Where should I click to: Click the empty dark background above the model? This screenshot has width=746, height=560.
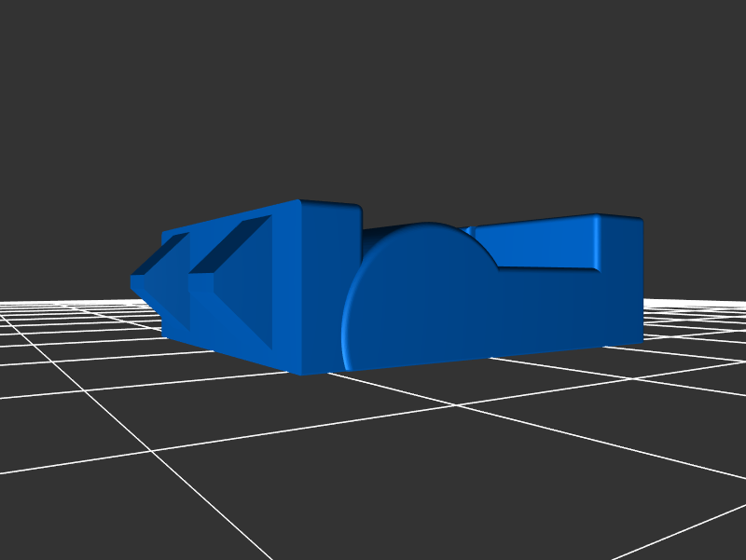[x=373, y=93]
